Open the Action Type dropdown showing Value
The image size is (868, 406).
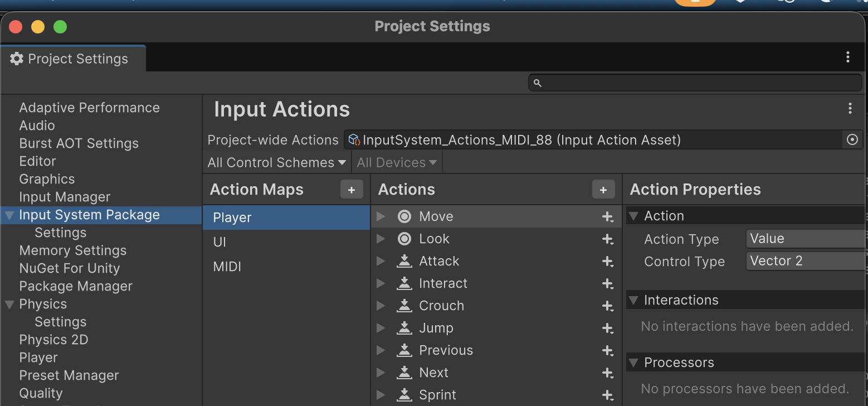pos(804,239)
